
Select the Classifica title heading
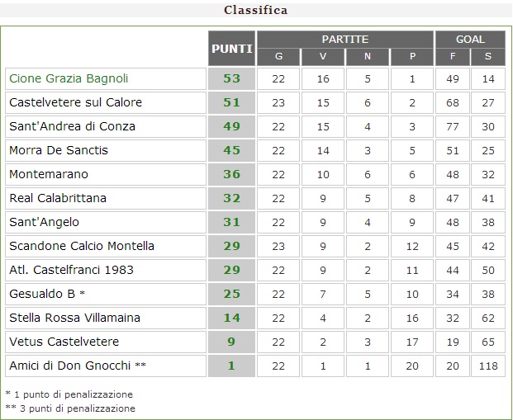256,11
